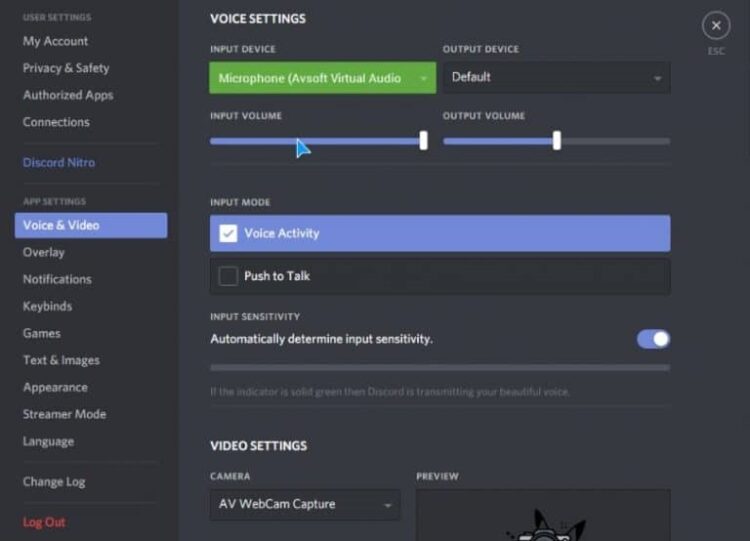View the Change Log
The image size is (750, 541).
pos(54,482)
